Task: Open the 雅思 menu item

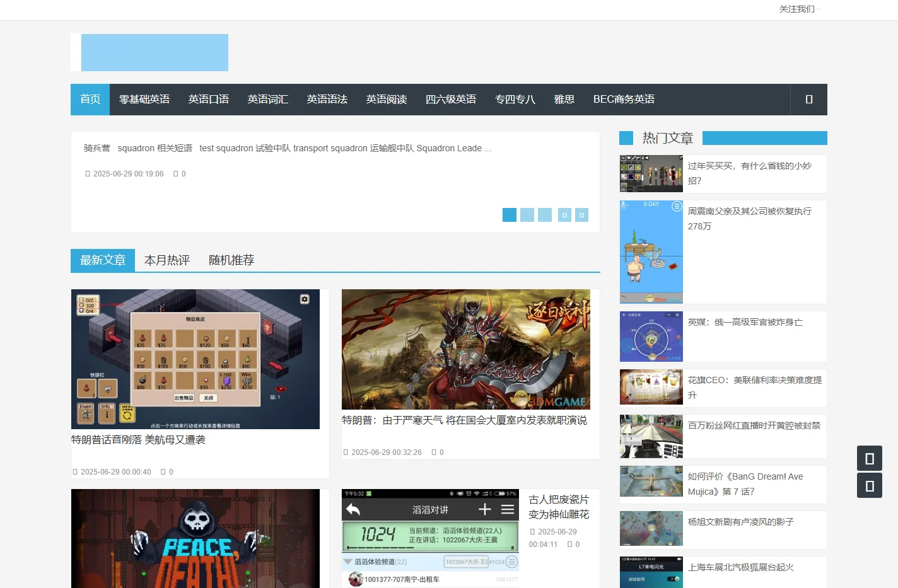Action: (564, 100)
